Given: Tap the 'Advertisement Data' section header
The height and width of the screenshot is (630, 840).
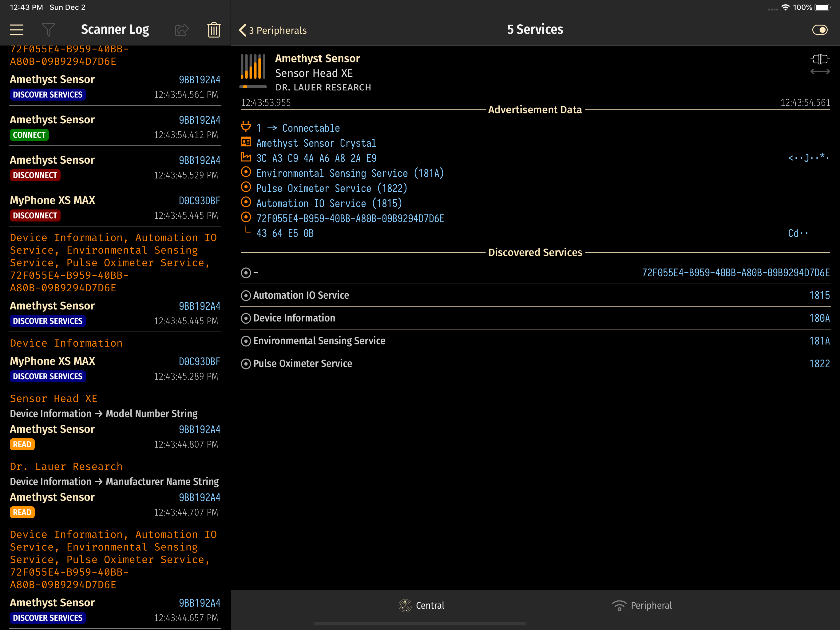Looking at the screenshot, I should pyautogui.click(x=535, y=110).
